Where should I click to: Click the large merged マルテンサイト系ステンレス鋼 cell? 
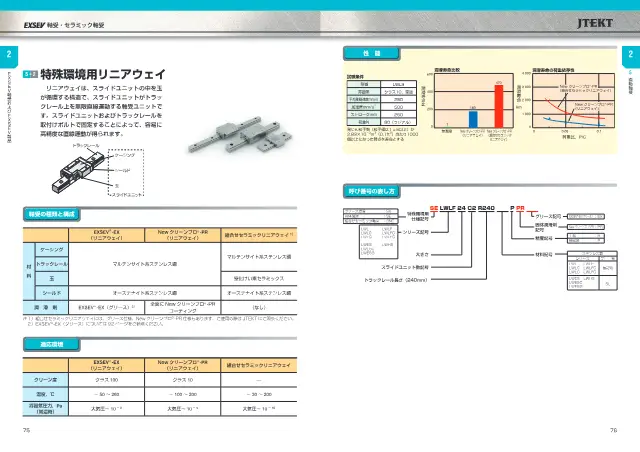(x=144, y=264)
